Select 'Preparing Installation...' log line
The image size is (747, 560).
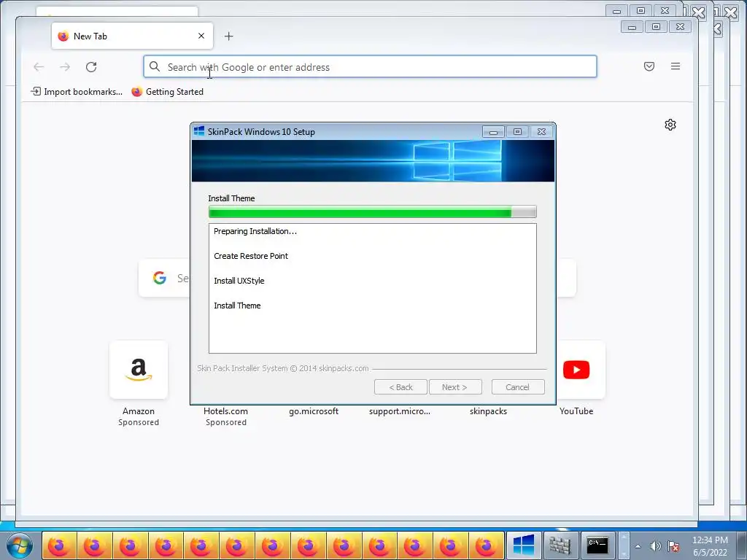255,231
